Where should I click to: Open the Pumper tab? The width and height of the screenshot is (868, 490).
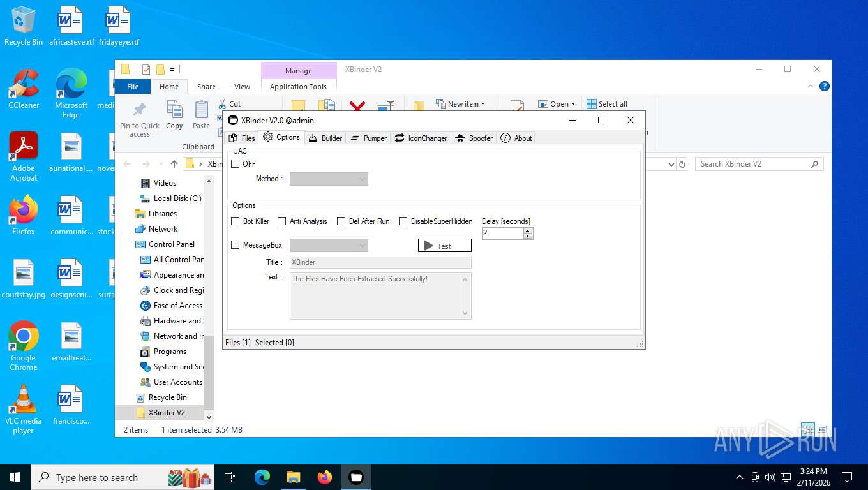pyautogui.click(x=368, y=138)
